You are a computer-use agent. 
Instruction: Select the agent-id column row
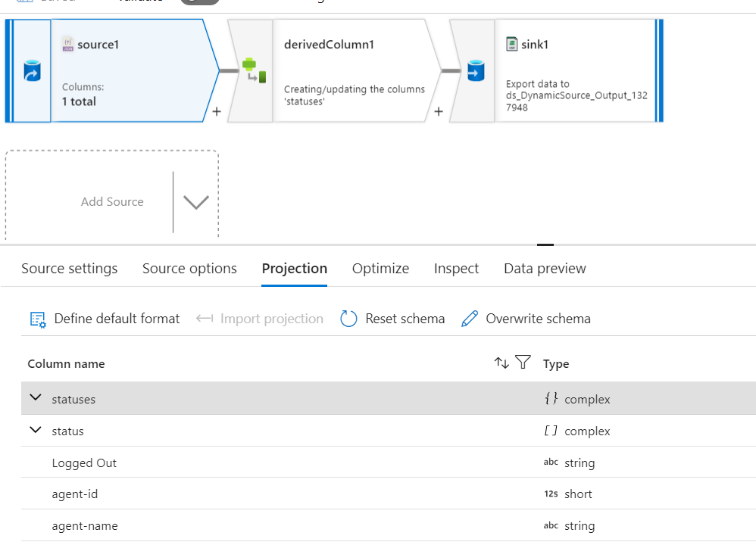75,494
